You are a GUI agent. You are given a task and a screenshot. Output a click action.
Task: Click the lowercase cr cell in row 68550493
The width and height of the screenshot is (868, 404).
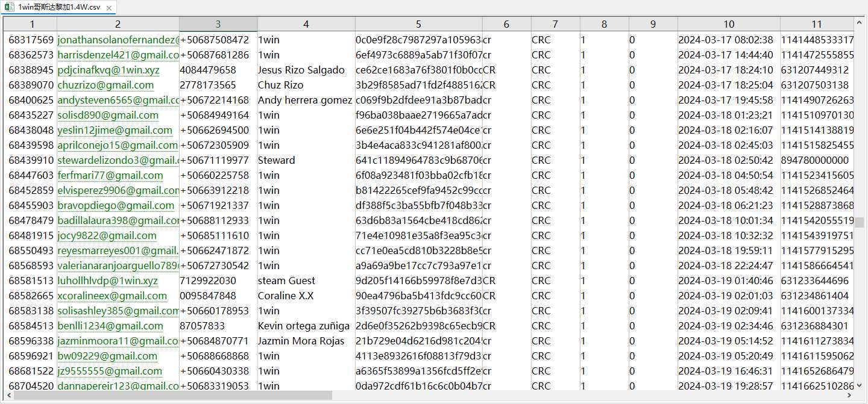coord(506,250)
